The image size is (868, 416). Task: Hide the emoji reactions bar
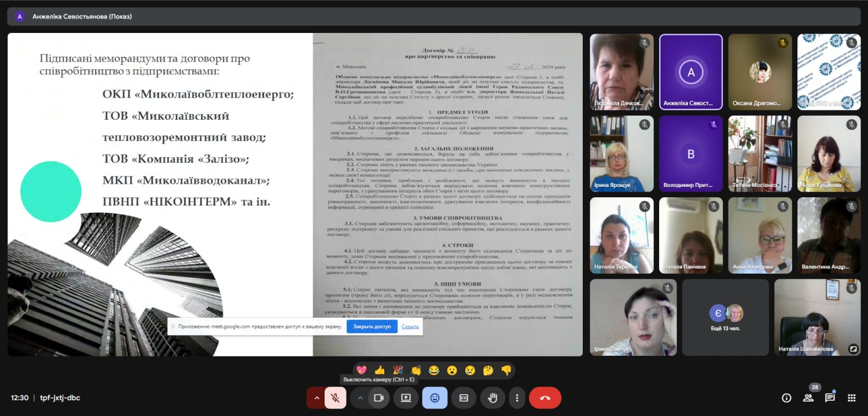click(x=435, y=397)
